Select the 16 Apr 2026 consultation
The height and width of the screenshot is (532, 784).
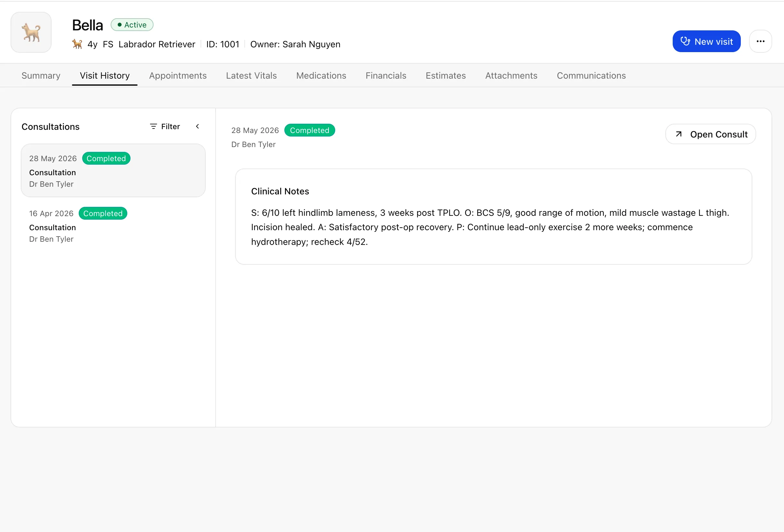[113, 225]
